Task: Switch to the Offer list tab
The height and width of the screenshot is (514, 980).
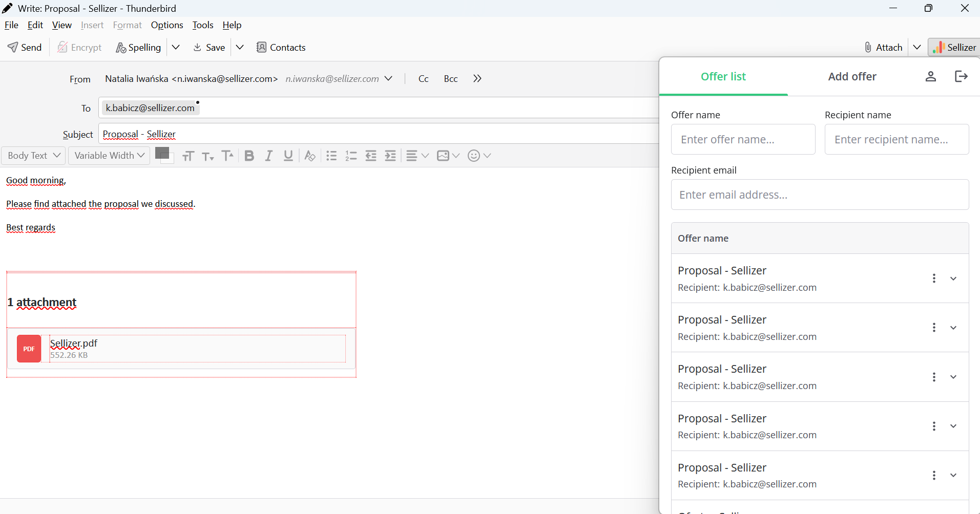Action: (x=723, y=77)
